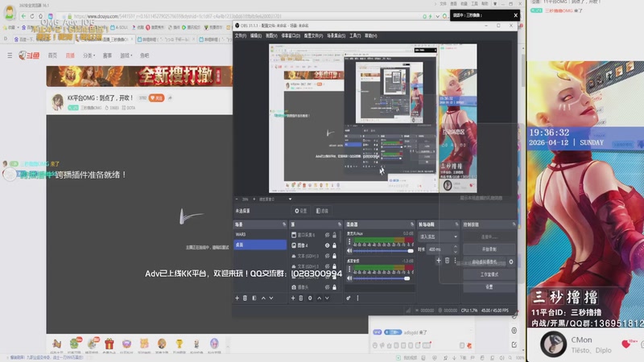This screenshot has height=362, width=644.
Task: Add a new scene in OBS Scenes panel
Action: click(x=237, y=298)
